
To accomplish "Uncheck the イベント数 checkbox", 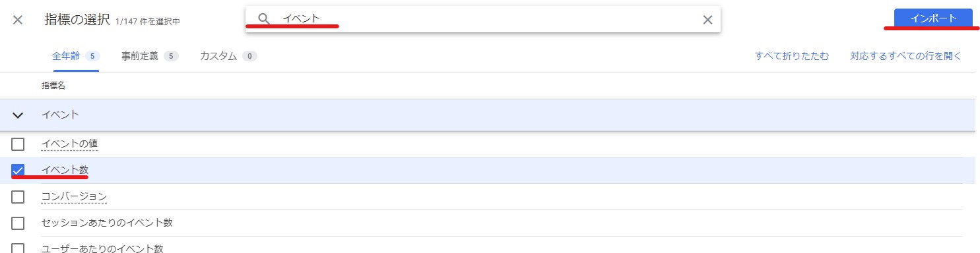I will (x=18, y=170).
